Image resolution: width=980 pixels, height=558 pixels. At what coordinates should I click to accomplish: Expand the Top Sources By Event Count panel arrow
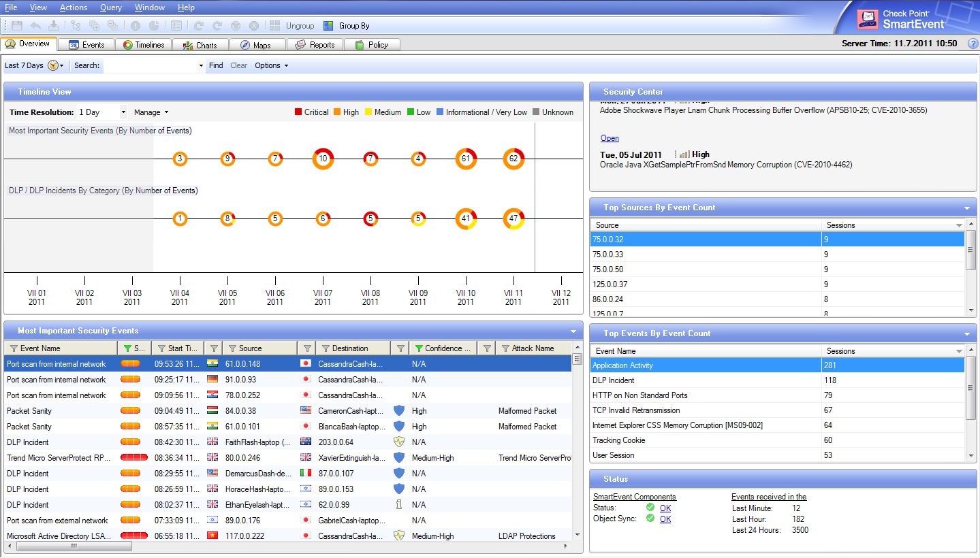pyautogui.click(x=966, y=208)
